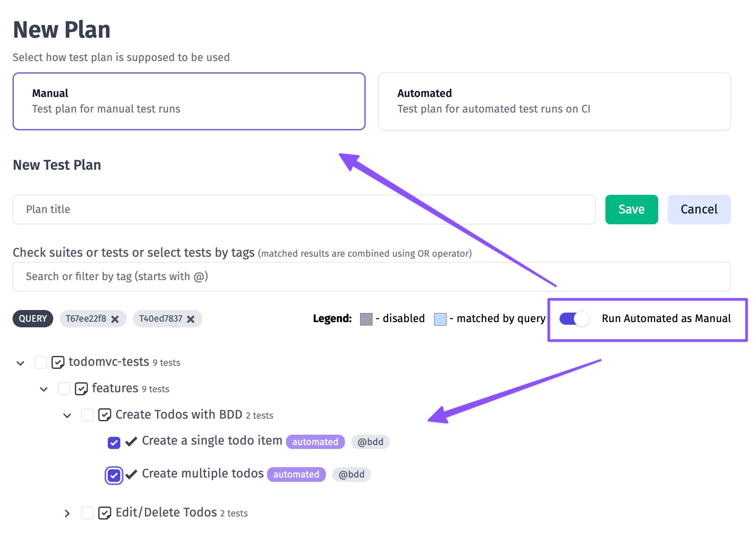Click the checkmark icon beside Create a single todo item

point(131,442)
